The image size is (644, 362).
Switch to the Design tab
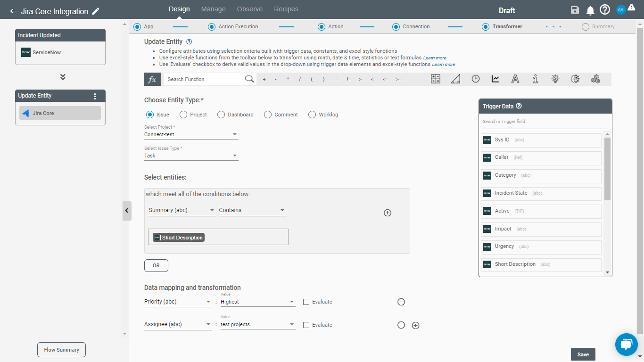coord(179,9)
